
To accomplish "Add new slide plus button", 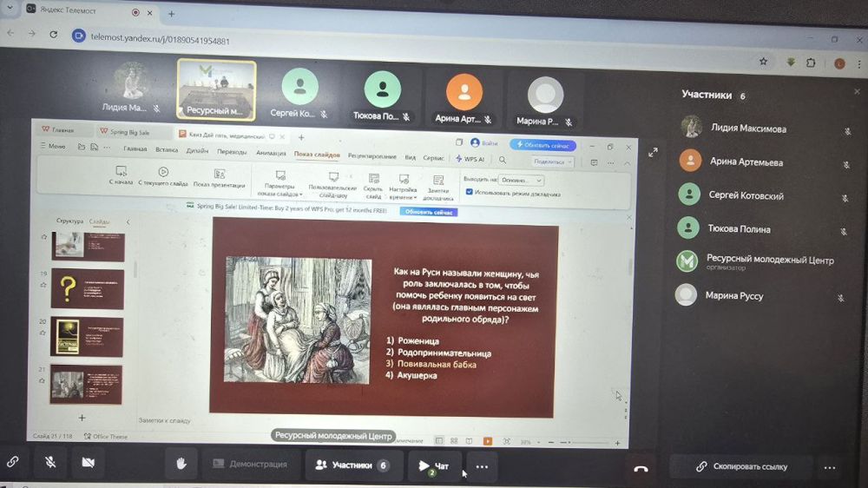I will pyautogui.click(x=82, y=418).
